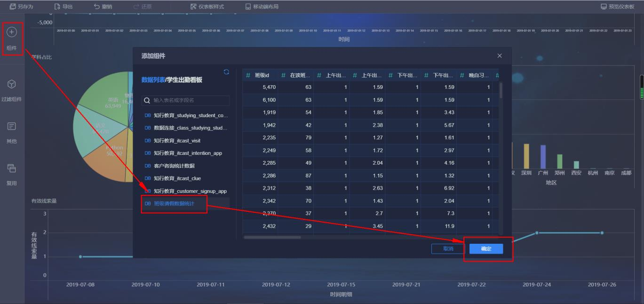Close the 添加组件 dialog with X
Screen dimensions: 644x304
[x=500, y=56]
